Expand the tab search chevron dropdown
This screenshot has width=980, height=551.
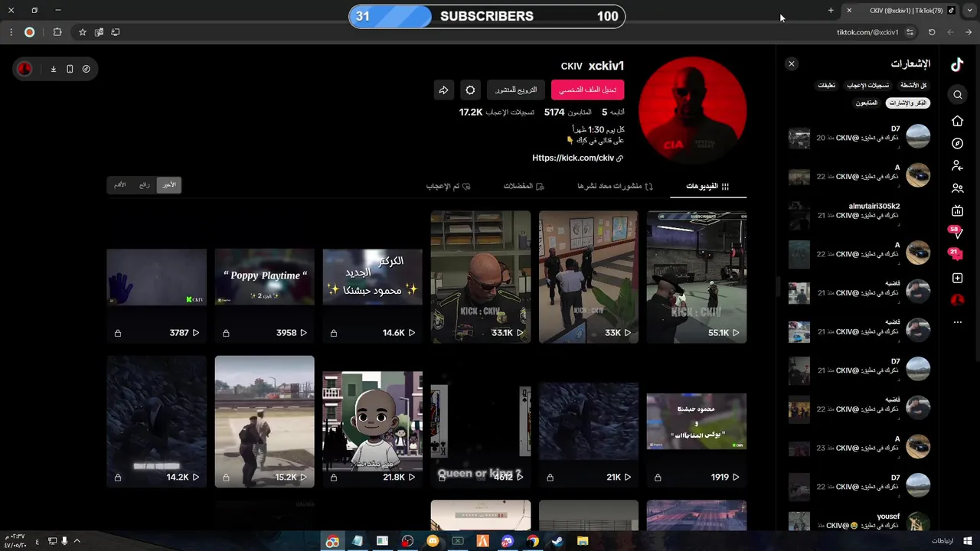pyautogui.click(x=971, y=10)
